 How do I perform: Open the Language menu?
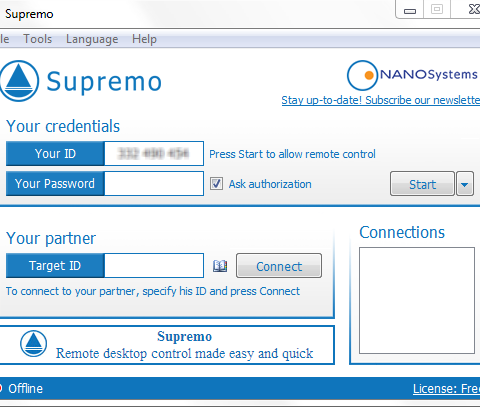tap(92, 39)
